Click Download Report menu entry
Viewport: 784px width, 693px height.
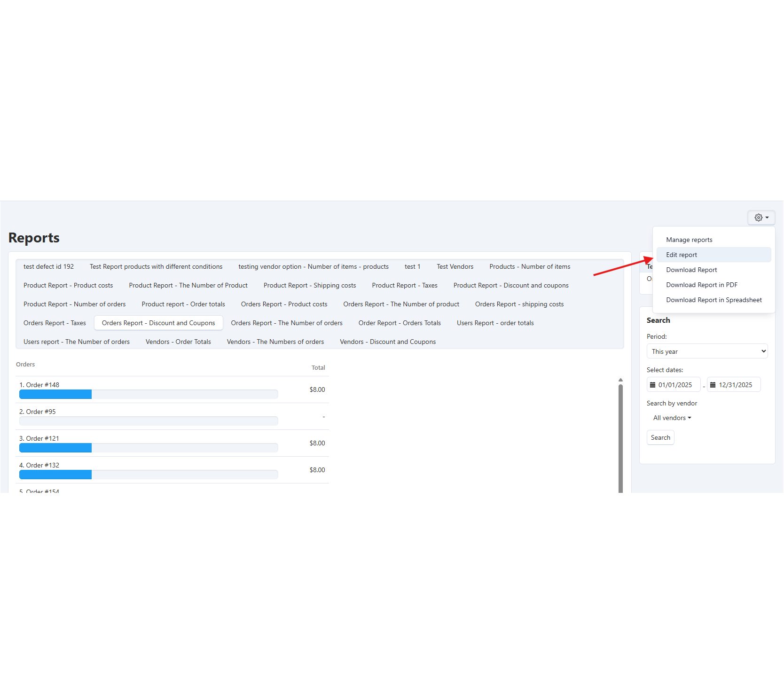pos(691,270)
